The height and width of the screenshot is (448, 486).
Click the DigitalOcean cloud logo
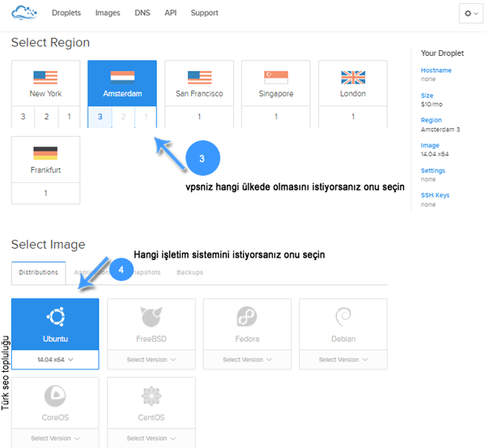tap(24, 13)
